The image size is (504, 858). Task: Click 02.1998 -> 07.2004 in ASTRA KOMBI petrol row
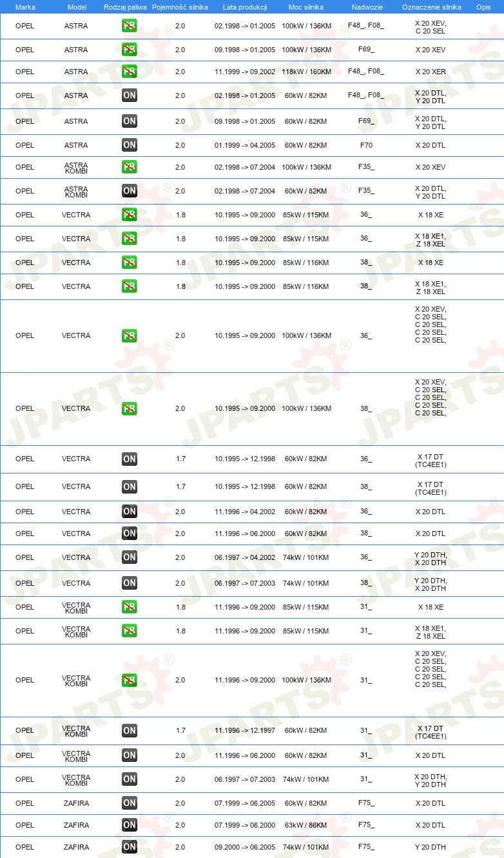pyautogui.click(x=245, y=167)
